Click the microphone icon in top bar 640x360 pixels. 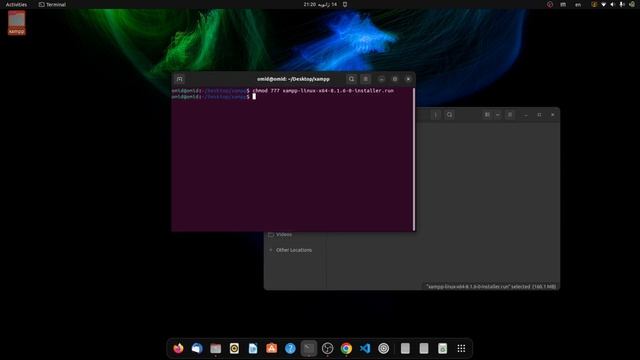[622, 4]
